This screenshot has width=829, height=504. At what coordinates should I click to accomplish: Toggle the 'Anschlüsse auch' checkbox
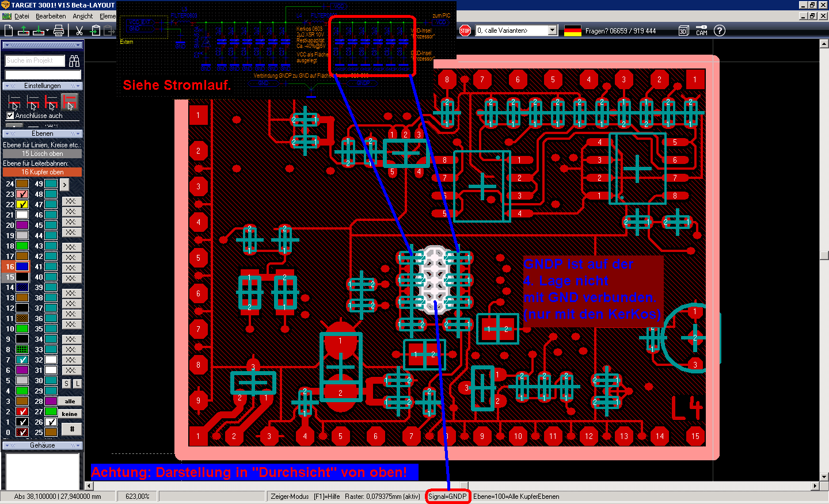point(10,116)
